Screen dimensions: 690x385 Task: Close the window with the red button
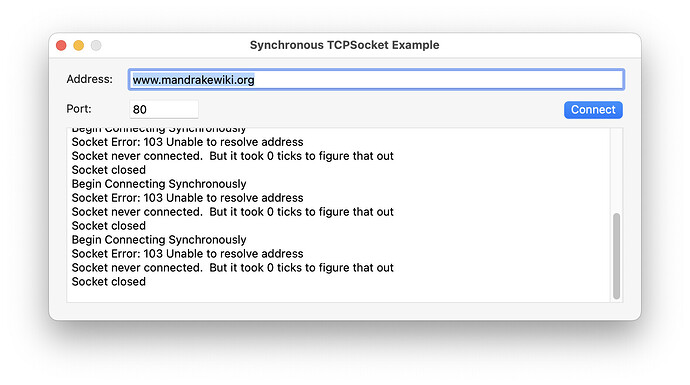(61, 45)
